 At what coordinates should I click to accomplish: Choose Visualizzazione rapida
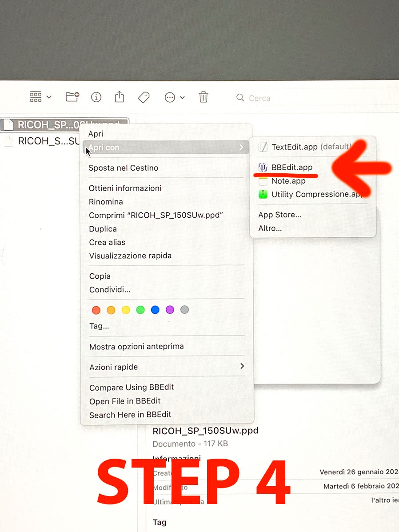130,256
